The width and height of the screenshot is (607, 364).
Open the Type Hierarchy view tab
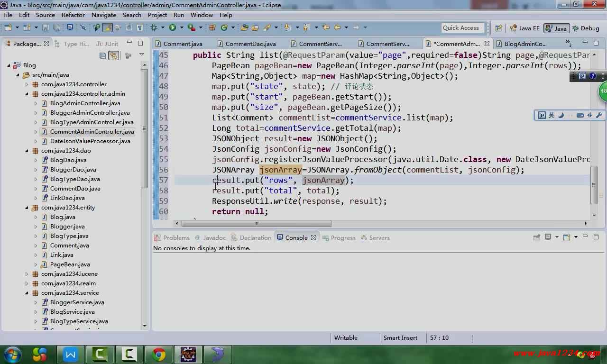pyautogui.click(x=72, y=44)
